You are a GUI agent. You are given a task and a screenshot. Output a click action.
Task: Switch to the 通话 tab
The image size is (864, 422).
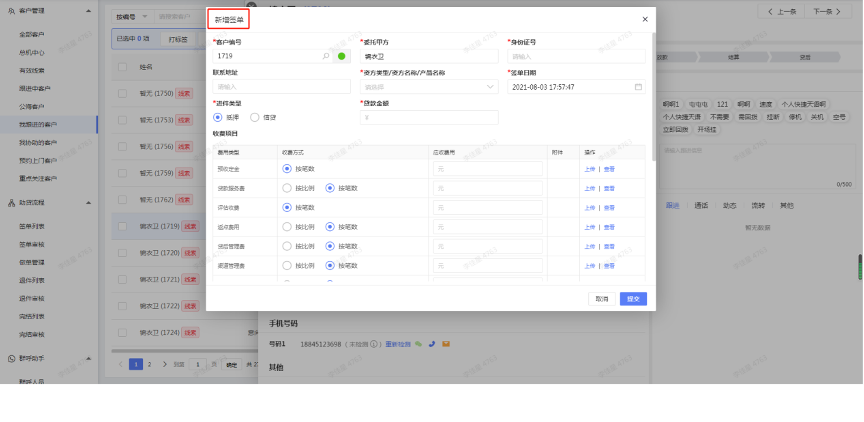point(701,205)
